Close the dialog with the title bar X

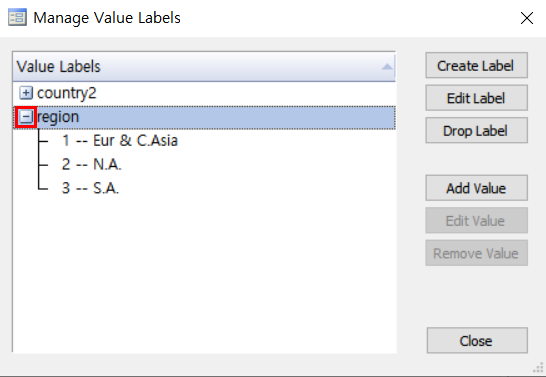coord(527,18)
